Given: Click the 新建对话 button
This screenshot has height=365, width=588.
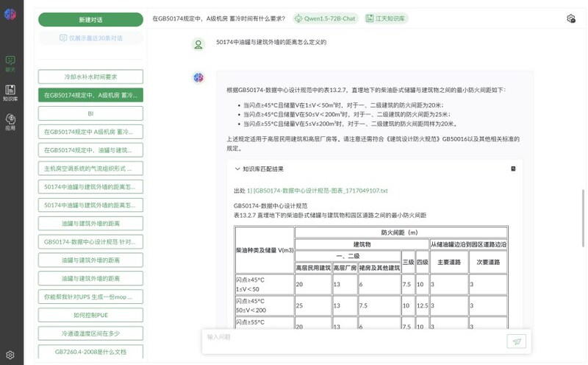Looking at the screenshot, I should pyautogui.click(x=90, y=20).
